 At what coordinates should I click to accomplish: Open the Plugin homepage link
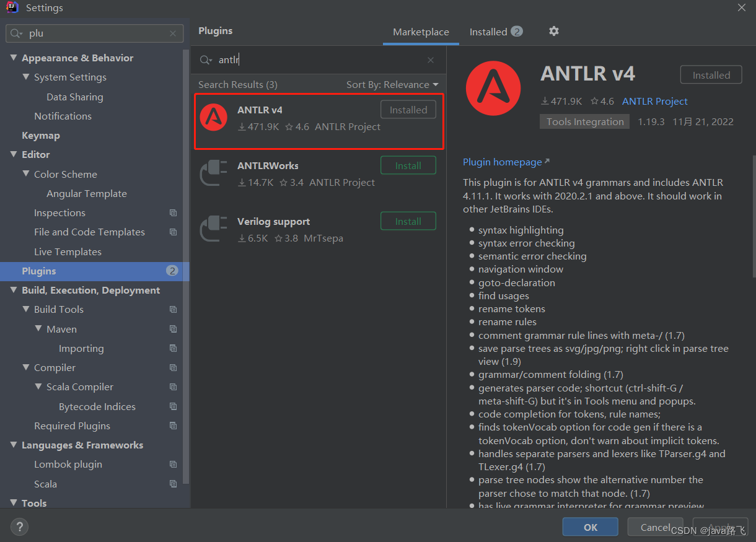coord(503,162)
